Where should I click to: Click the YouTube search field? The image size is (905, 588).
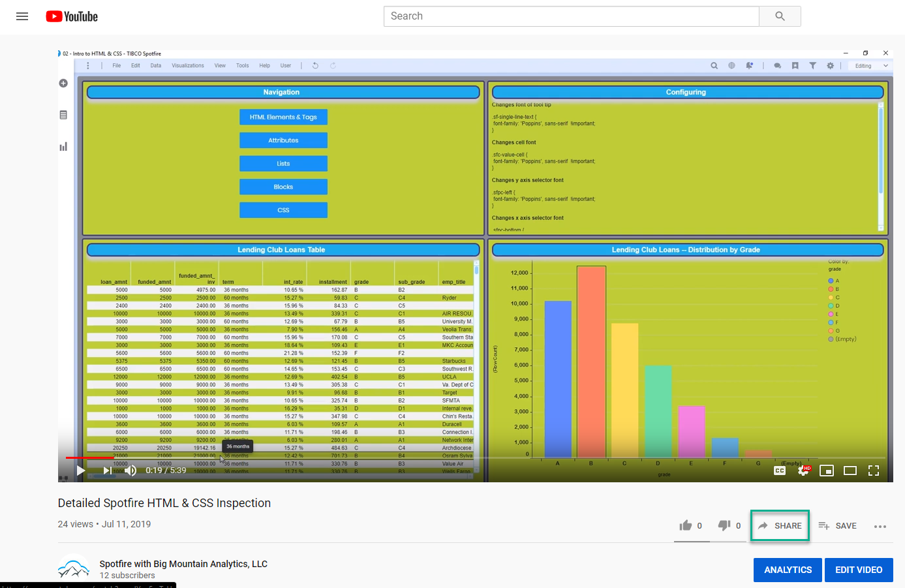[571, 16]
